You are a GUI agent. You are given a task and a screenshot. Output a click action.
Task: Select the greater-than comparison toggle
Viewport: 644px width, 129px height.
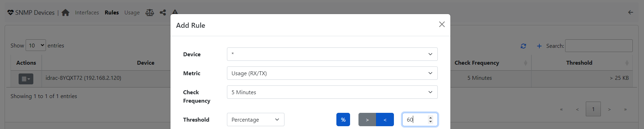367,120
